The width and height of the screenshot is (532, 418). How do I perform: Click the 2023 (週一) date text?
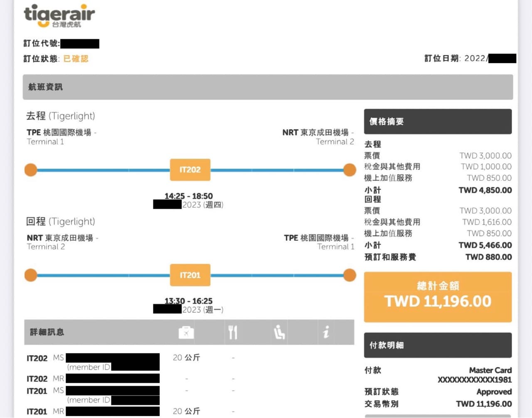pos(203,309)
